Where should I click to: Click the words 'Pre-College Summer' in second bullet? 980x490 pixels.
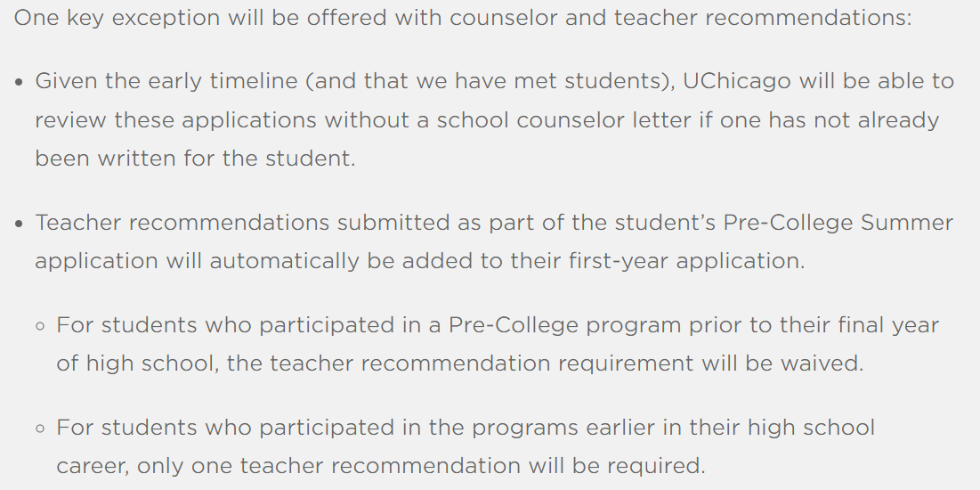pos(838,223)
